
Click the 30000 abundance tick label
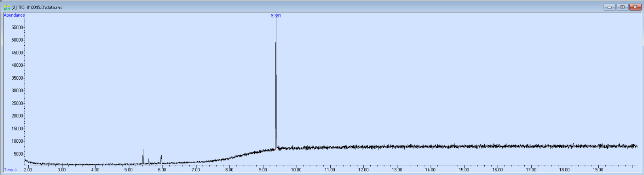click(x=17, y=91)
